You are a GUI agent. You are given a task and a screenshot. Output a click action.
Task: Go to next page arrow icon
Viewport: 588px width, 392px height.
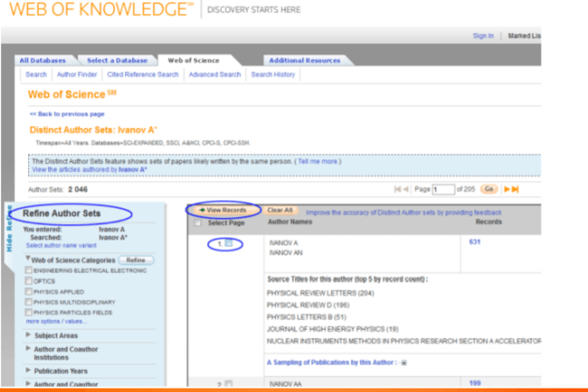(507, 189)
